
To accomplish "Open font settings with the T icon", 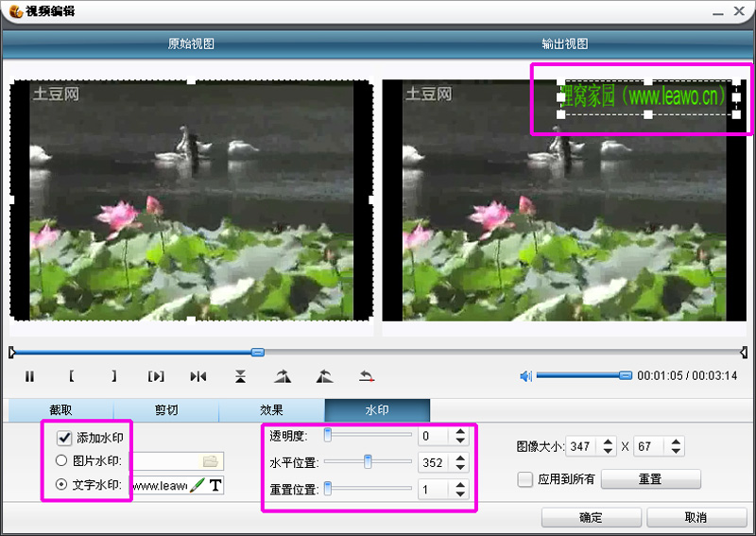I will pyautogui.click(x=215, y=485).
